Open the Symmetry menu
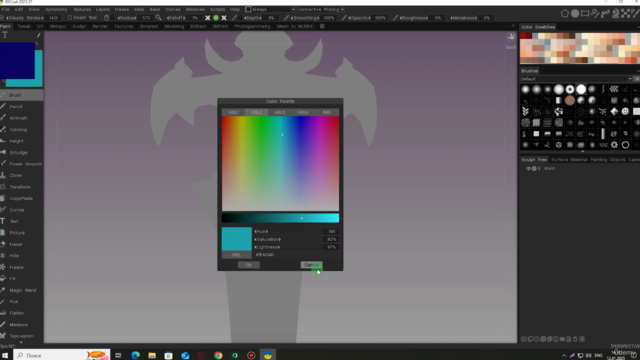640x360 pixels. 56,9
